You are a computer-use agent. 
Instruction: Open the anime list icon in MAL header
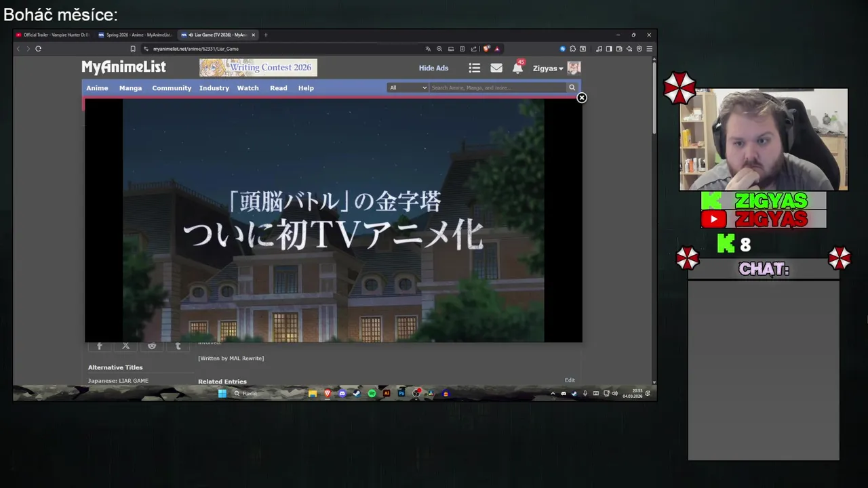[475, 68]
